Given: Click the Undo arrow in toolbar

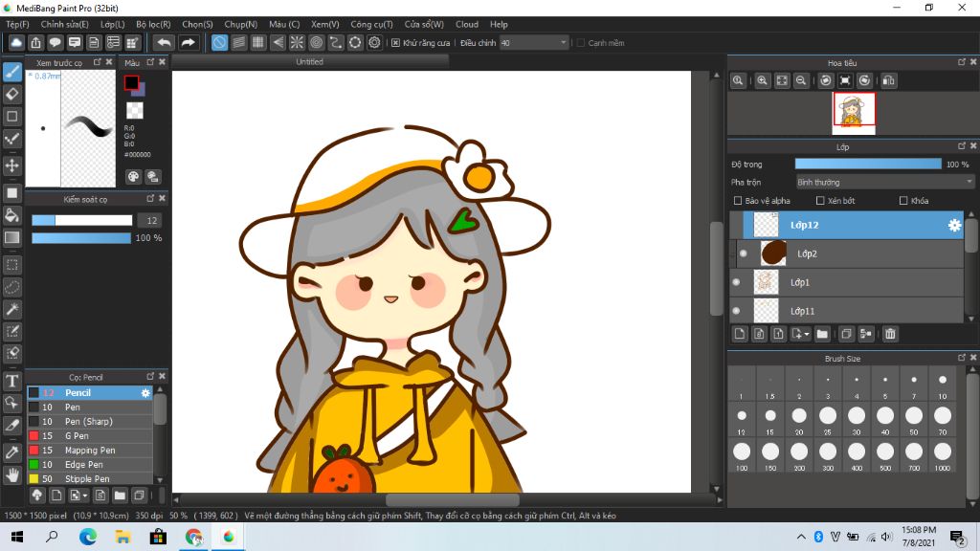Looking at the screenshot, I should [165, 42].
